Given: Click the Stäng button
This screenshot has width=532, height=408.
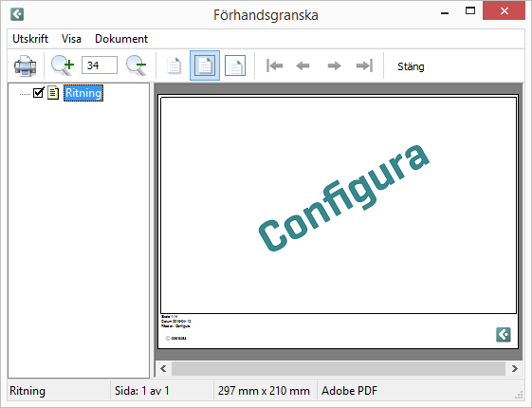Looking at the screenshot, I should pos(411,66).
